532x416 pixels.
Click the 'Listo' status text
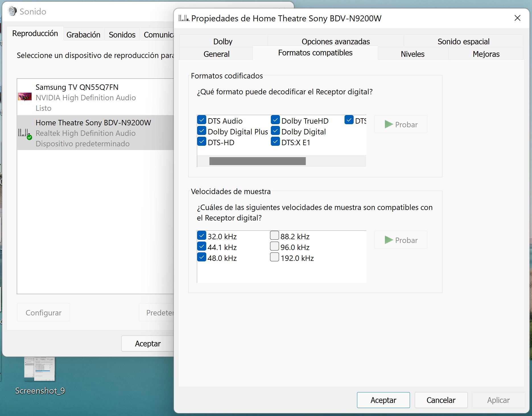click(x=44, y=108)
